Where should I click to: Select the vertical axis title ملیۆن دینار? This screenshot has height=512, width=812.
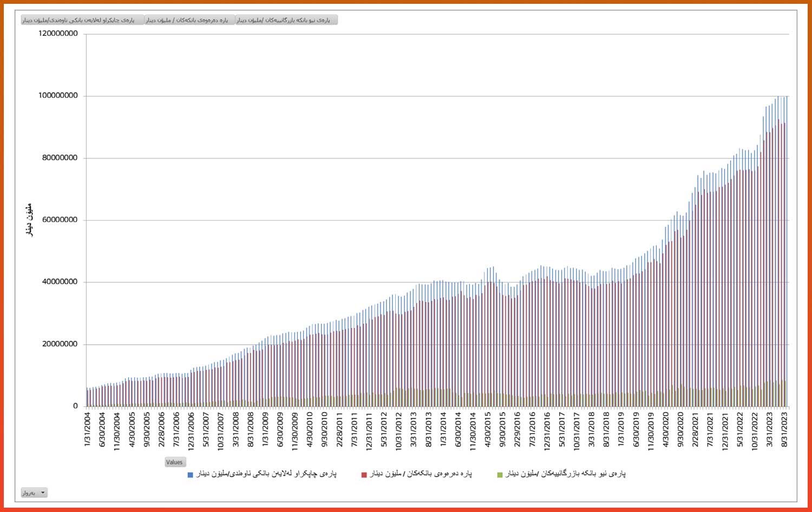(29, 219)
